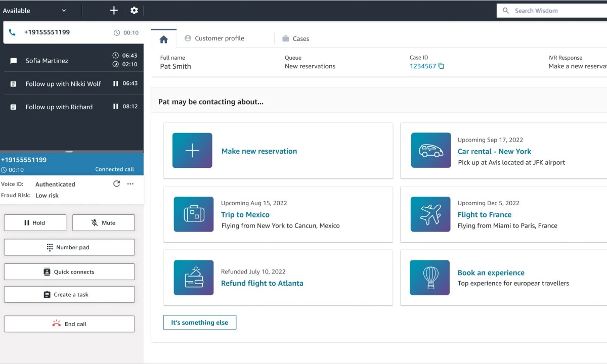Click the suitcase trip icon tile
The height and width of the screenshot is (364, 607).
pos(194,214)
